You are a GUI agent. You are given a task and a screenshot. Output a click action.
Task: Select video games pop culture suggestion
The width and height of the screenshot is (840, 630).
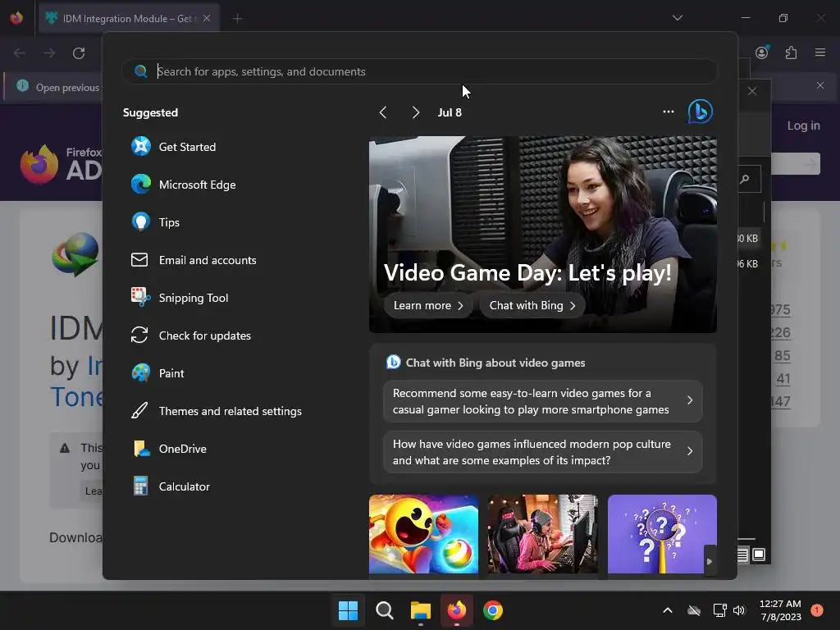[543, 452]
